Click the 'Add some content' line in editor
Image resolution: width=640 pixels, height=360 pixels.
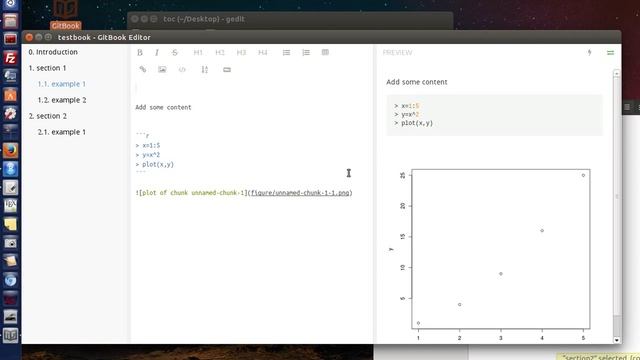pyautogui.click(x=163, y=107)
